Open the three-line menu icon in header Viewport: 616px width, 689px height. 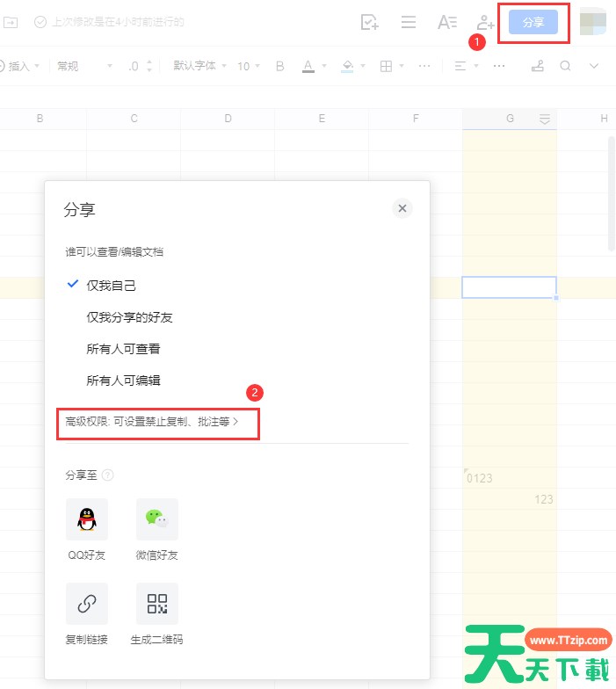click(409, 23)
